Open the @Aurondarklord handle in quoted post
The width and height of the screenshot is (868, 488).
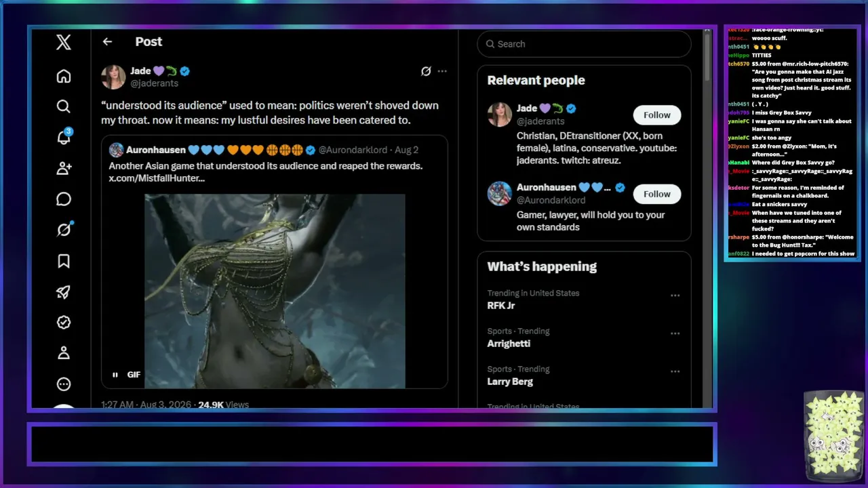point(354,150)
